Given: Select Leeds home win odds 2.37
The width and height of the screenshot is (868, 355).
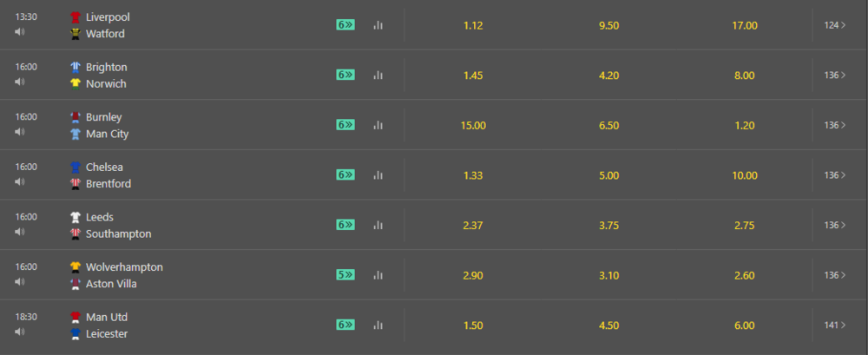Looking at the screenshot, I should (x=473, y=226).
